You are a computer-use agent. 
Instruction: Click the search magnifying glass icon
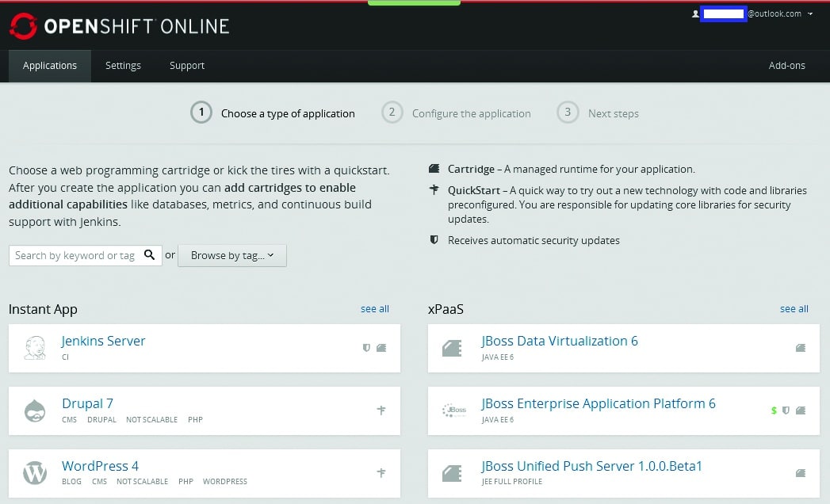[150, 255]
